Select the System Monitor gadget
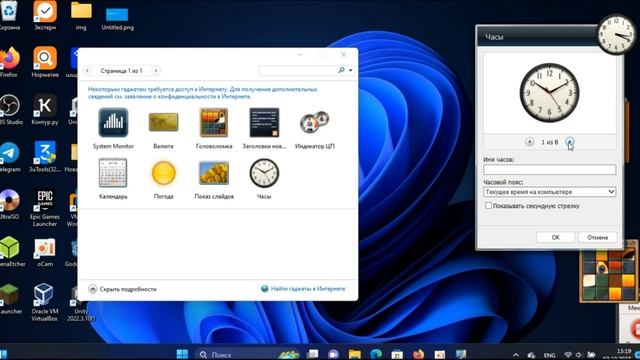Image resolution: width=640 pixels, height=360 pixels. [113, 128]
